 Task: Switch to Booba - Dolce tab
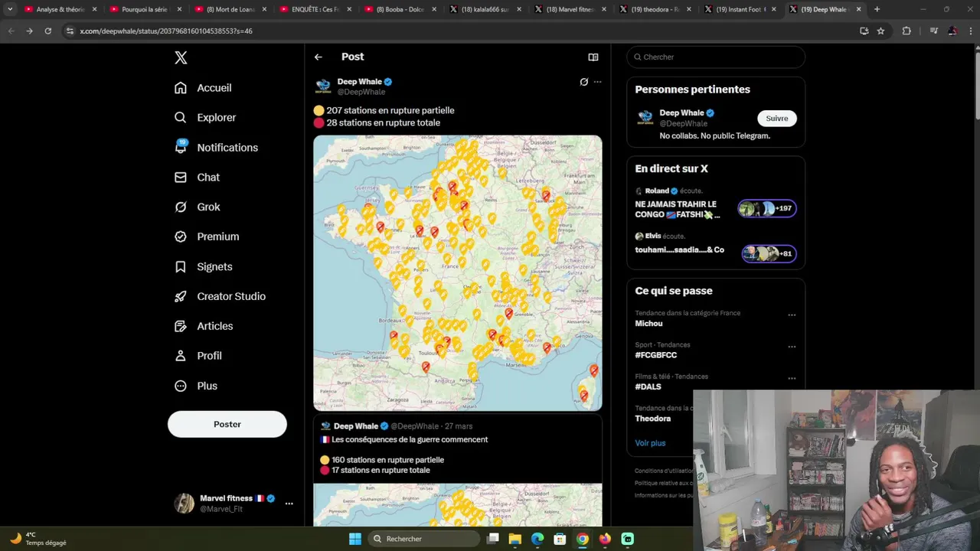(x=400, y=9)
